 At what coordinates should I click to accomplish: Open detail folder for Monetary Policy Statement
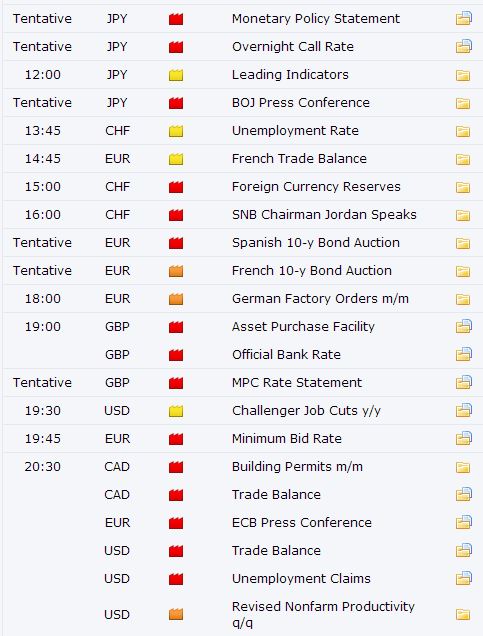[464, 19]
